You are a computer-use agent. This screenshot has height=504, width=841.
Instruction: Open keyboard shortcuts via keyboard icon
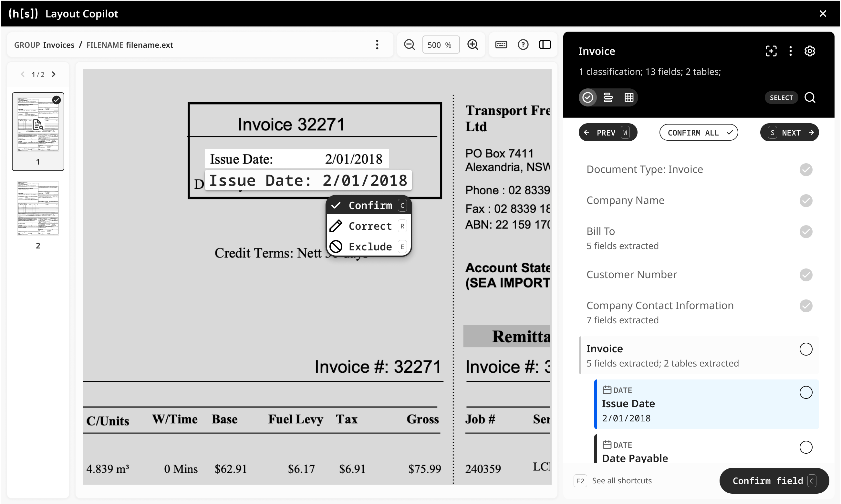501,45
